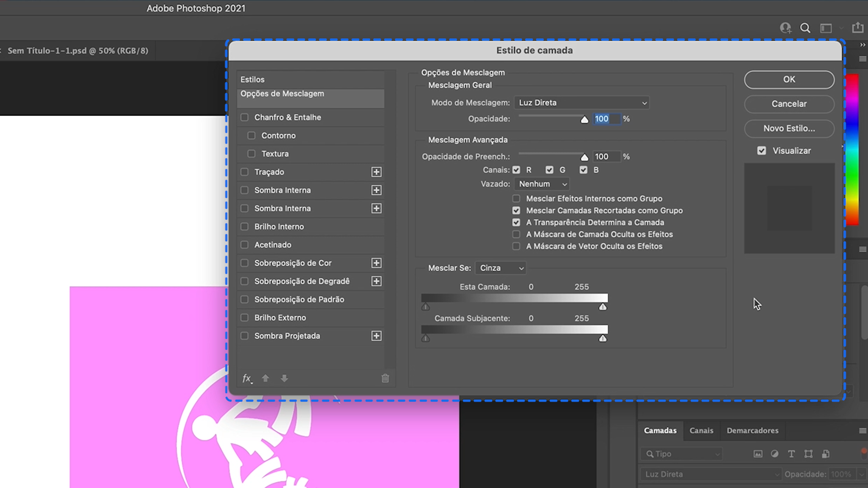This screenshot has height=488, width=868.
Task: Open the Mesclar Se channel dropdown
Action: [x=501, y=268]
